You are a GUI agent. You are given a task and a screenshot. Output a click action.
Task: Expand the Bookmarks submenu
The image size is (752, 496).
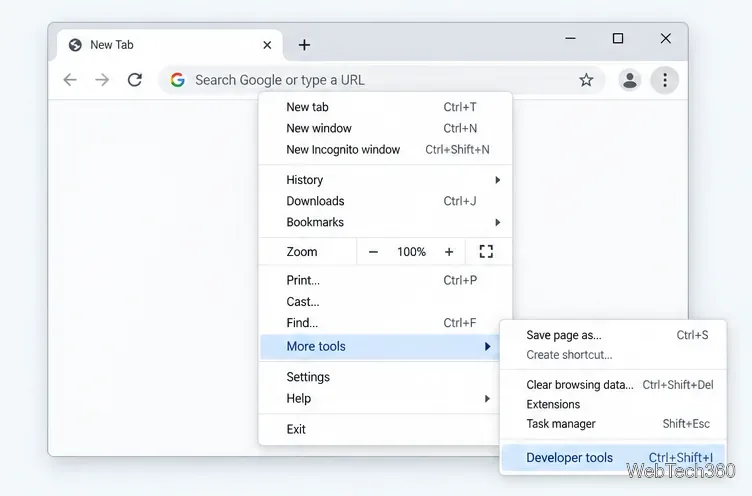(x=386, y=222)
